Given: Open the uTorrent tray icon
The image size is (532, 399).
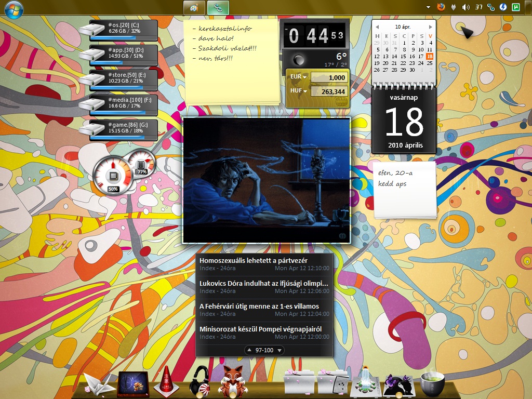Looking at the screenshot, I should click(x=516, y=7).
